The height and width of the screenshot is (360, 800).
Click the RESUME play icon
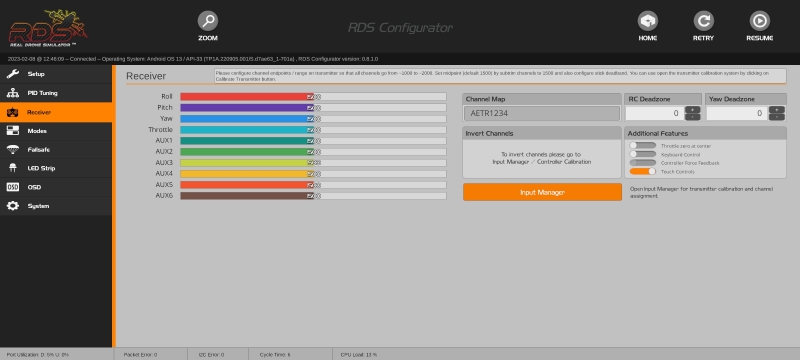coord(760,21)
